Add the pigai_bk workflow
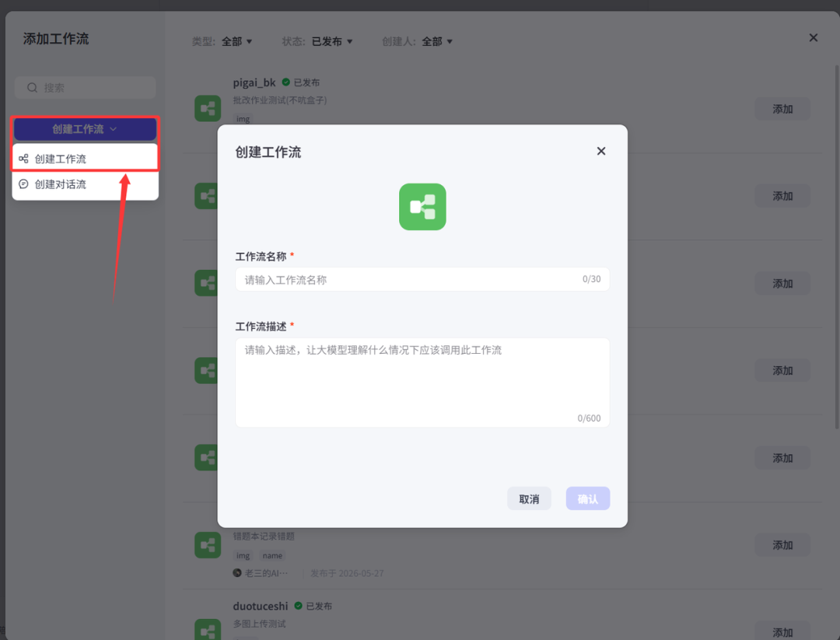 [782, 109]
